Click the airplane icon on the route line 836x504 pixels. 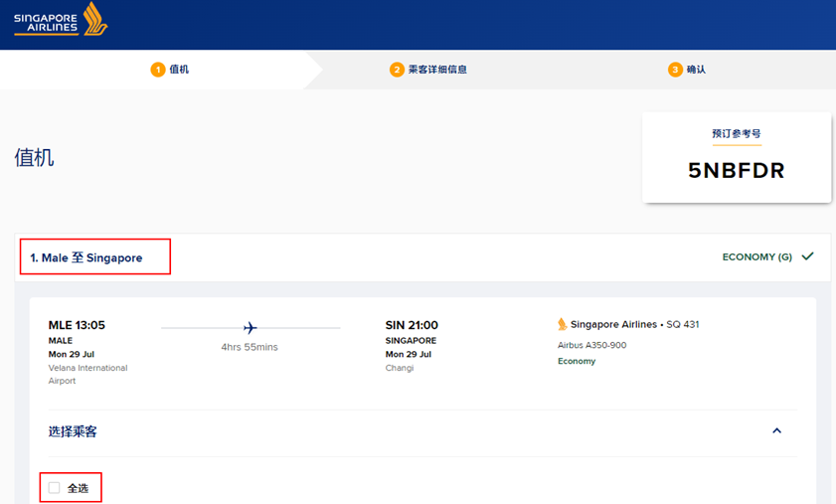click(x=251, y=327)
